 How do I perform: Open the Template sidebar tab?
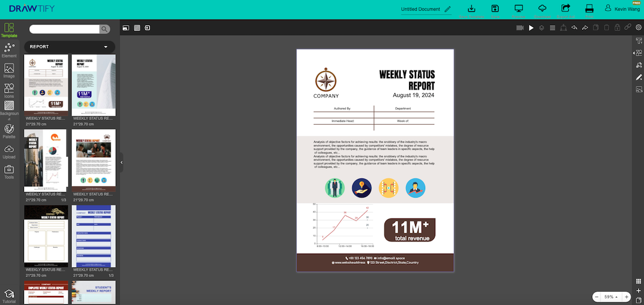9,30
